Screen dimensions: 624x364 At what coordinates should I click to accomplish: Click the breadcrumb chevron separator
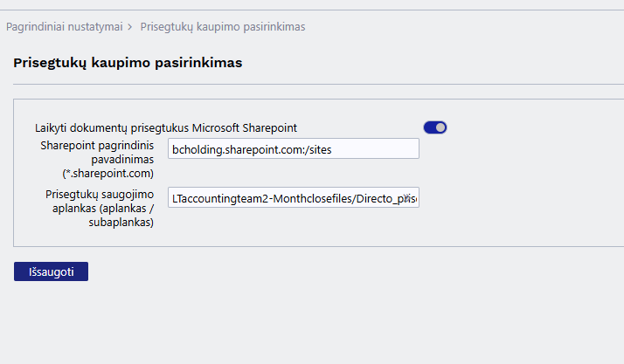[x=130, y=27]
